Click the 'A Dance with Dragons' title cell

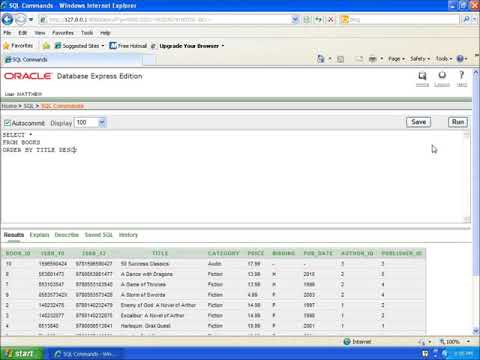tap(147, 274)
